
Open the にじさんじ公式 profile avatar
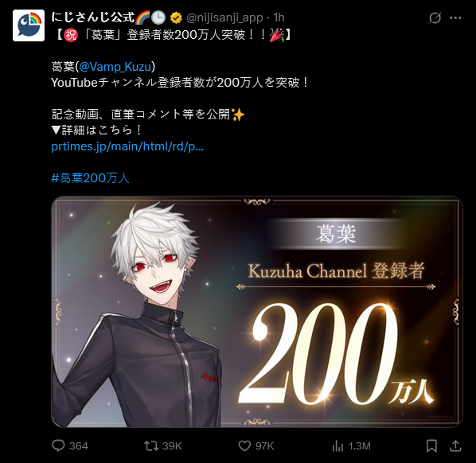click(x=29, y=25)
